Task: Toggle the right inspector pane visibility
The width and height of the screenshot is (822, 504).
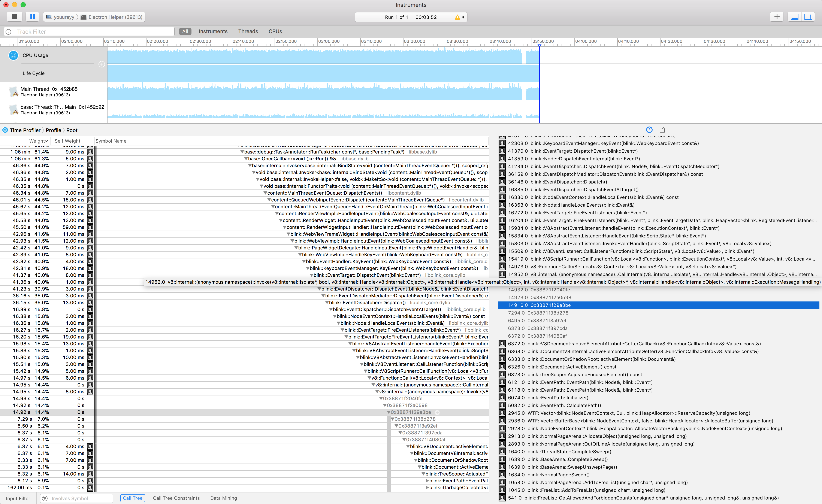Action: pyautogui.click(x=808, y=17)
